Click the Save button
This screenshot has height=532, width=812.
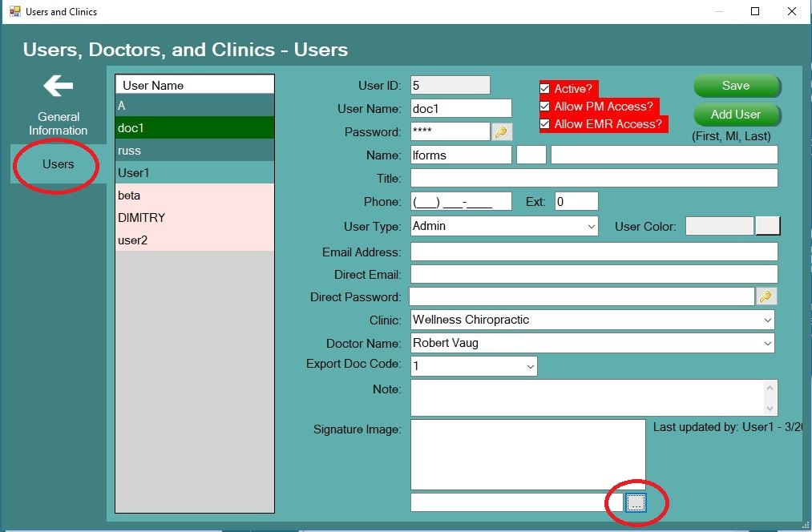point(736,85)
